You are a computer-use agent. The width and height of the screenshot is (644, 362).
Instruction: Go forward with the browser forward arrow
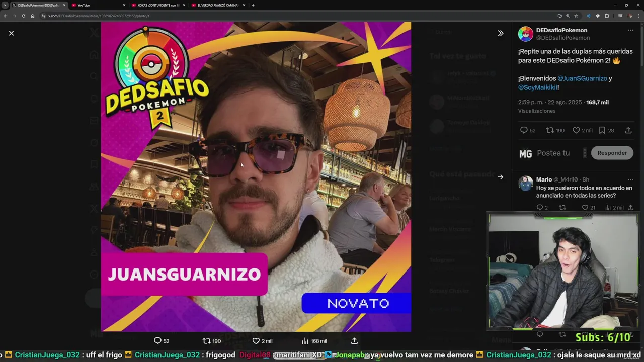15,16
